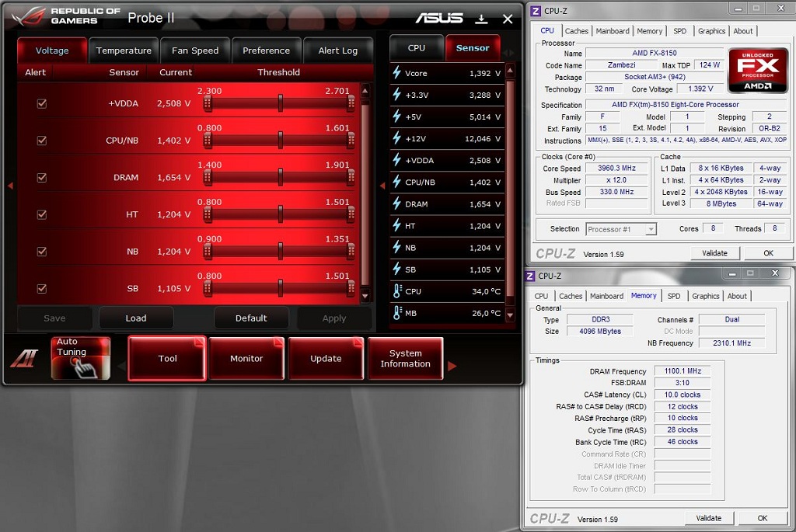
Task: Toggle the DRAM alert checkbox
Action: pyautogui.click(x=42, y=178)
